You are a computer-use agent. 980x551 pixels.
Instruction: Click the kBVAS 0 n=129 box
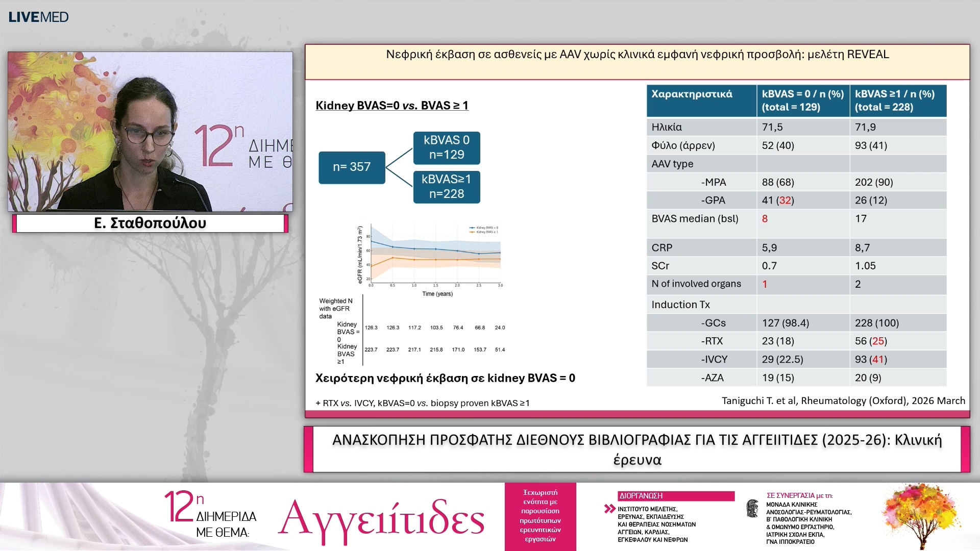click(x=447, y=147)
